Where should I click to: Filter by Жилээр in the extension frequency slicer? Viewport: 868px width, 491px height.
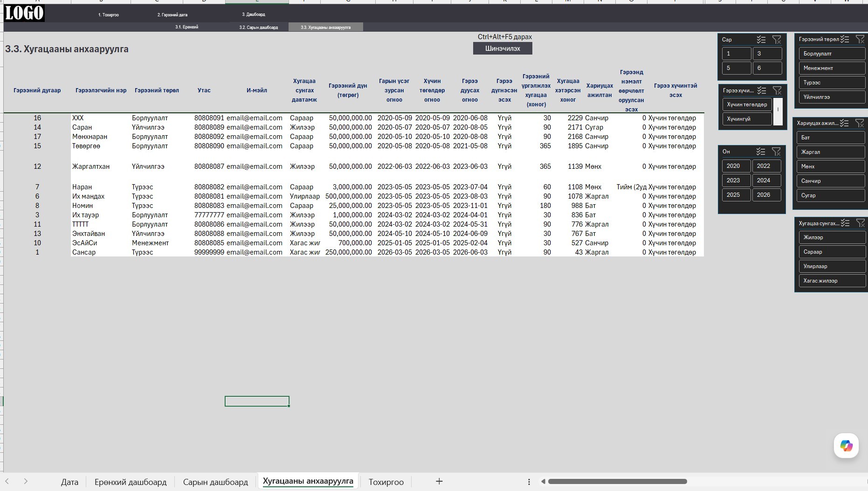click(x=832, y=237)
